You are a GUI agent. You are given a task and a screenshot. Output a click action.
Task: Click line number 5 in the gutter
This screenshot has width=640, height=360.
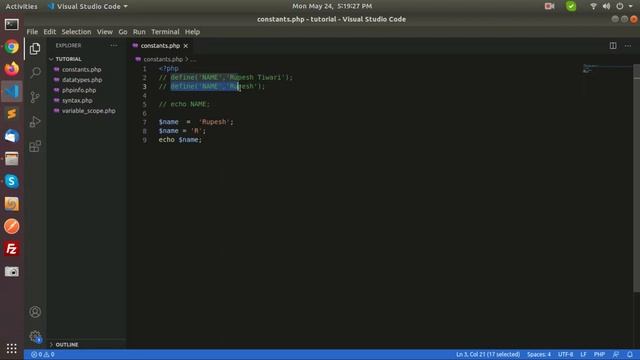(144, 104)
